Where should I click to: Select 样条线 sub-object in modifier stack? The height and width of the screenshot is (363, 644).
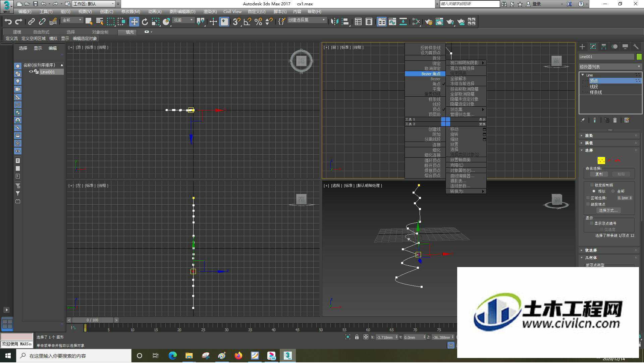click(x=596, y=92)
